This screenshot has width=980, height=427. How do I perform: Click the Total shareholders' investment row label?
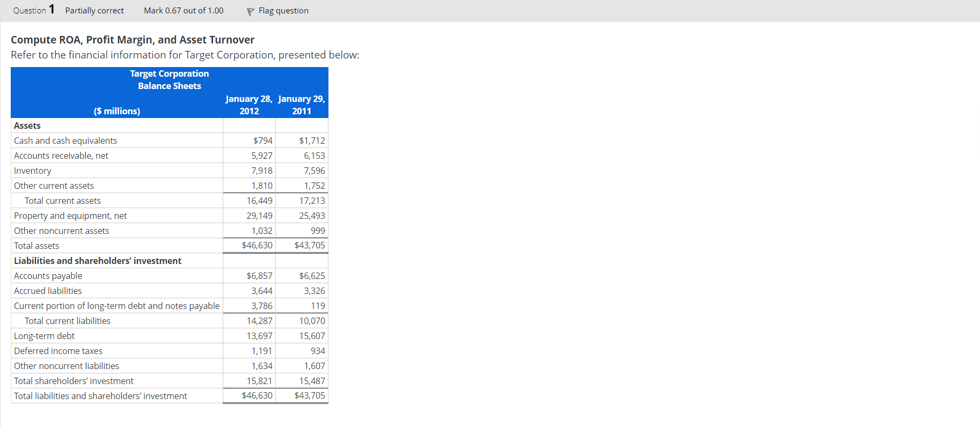pyautogui.click(x=74, y=381)
